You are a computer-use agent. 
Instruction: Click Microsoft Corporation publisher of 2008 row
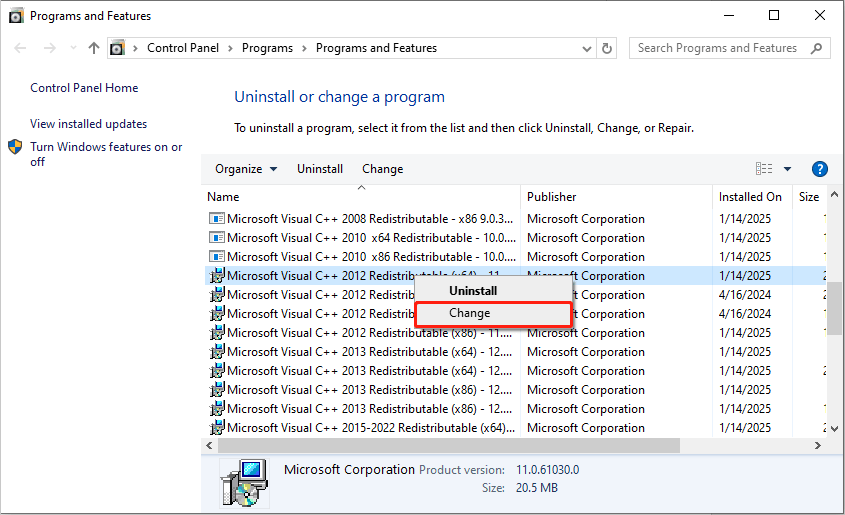[586, 219]
